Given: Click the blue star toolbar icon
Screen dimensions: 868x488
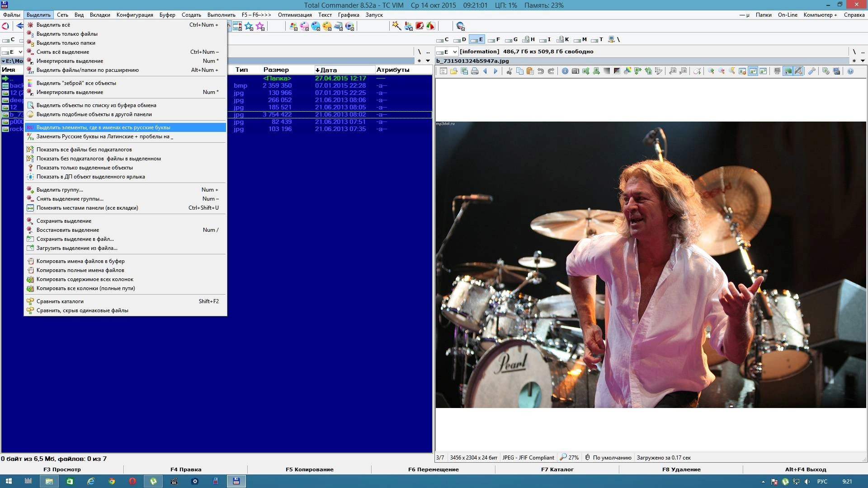Looking at the screenshot, I should (249, 26).
